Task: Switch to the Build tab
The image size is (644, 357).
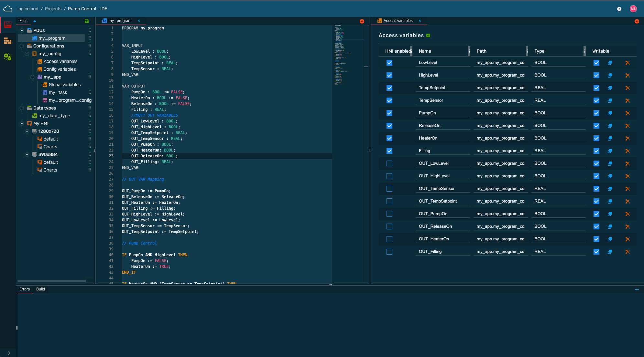Action: [40, 289]
